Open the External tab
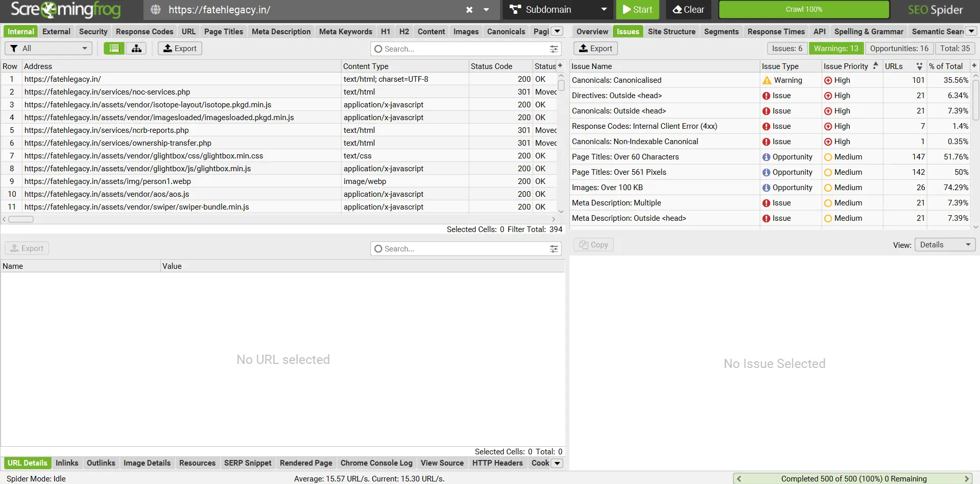 tap(56, 32)
